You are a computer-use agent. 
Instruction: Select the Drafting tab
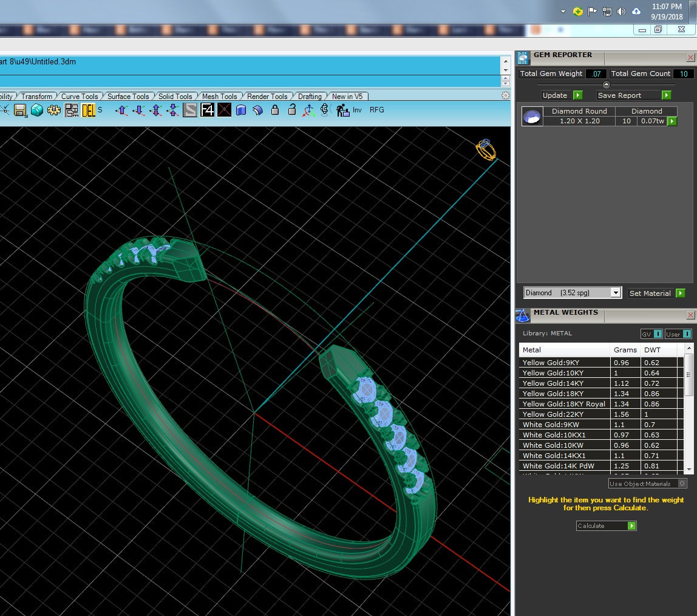click(x=310, y=97)
